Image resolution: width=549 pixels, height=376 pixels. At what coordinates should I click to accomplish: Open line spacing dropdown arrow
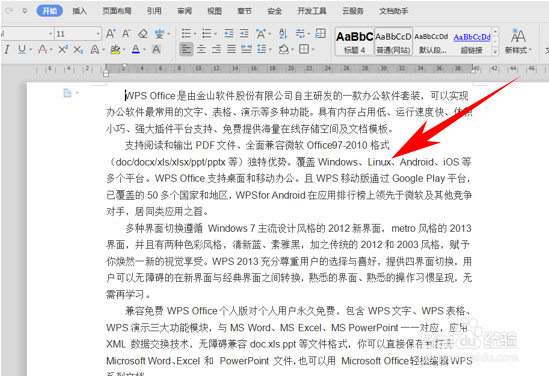[271, 50]
